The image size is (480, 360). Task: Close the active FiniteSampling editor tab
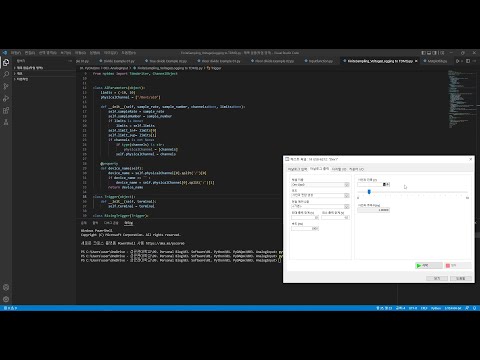416,61
